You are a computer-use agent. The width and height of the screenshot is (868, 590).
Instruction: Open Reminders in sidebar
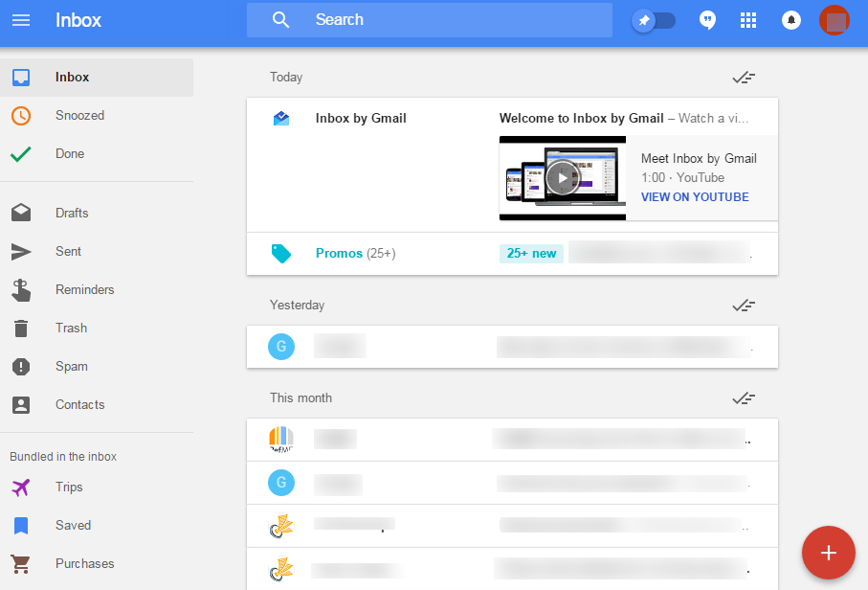(84, 290)
